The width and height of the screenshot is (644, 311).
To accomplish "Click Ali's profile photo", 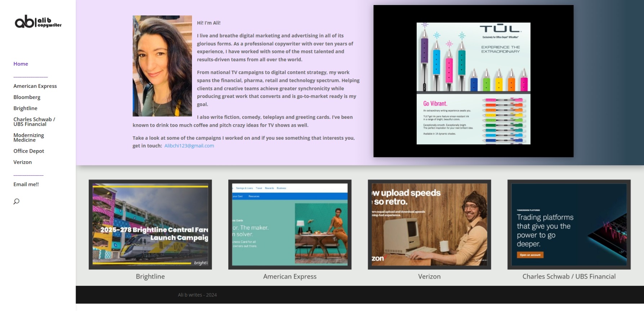I will 162,66.
